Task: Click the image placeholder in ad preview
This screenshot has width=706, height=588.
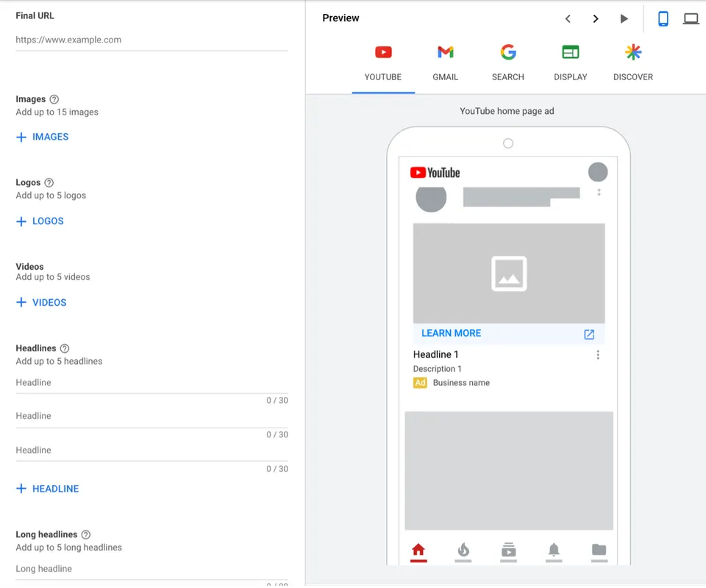Action: [x=509, y=273]
